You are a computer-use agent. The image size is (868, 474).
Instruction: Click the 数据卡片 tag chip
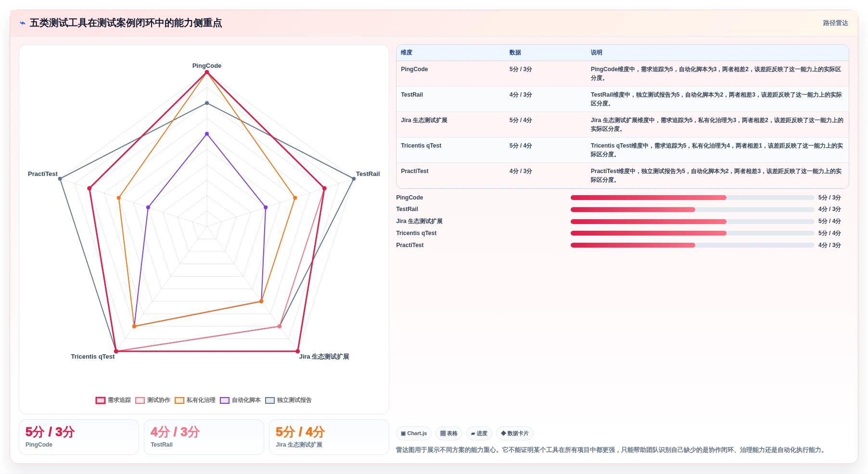515,433
